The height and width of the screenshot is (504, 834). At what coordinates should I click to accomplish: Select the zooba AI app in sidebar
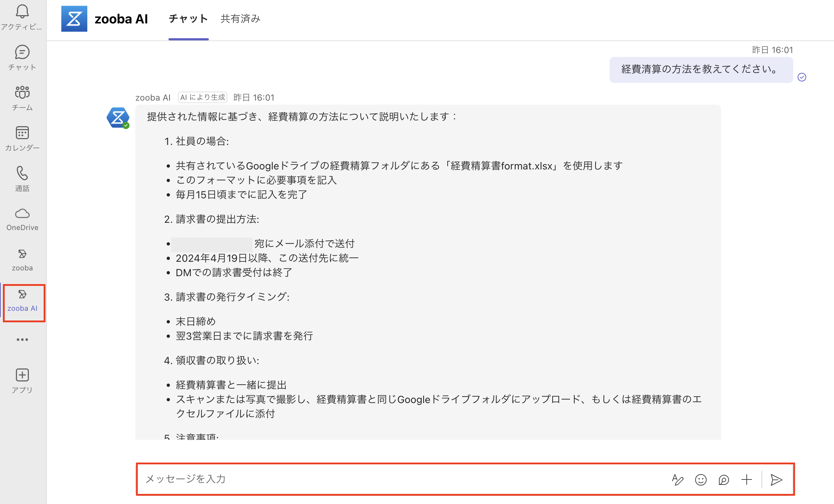(x=22, y=300)
